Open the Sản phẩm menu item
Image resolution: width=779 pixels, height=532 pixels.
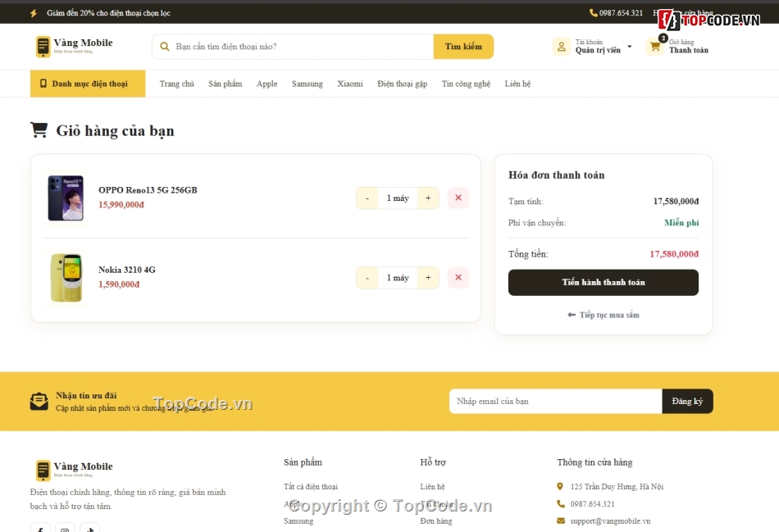coord(225,84)
